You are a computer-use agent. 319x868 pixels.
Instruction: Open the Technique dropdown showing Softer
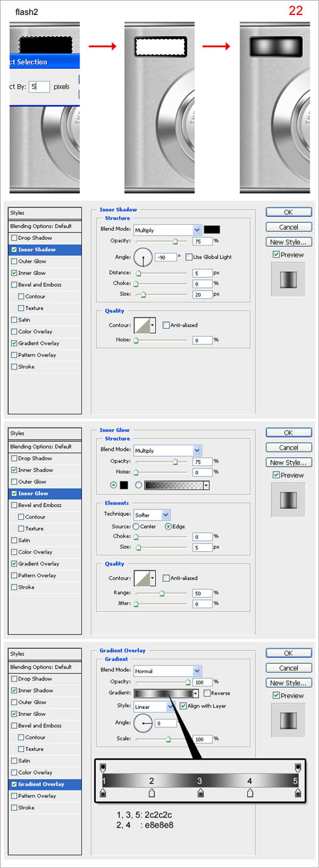click(x=152, y=515)
